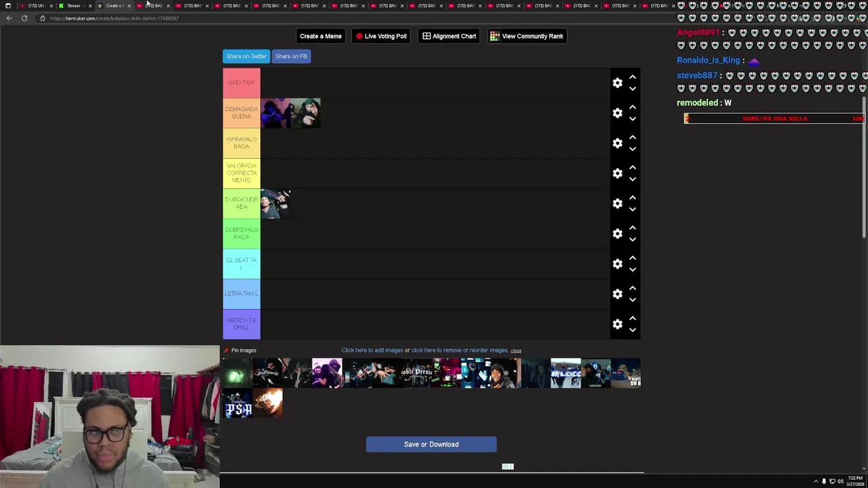Open settings gear for INFRAVALORADA row
This screenshot has width=868, height=488.
pyautogui.click(x=617, y=143)
